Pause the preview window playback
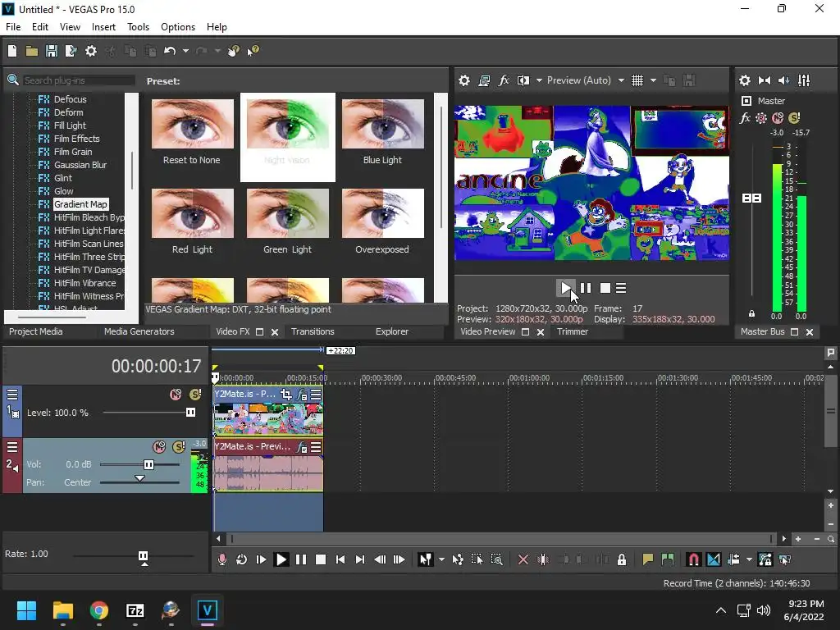The height and width of the screenshot is (630, 840). point(586,288)
